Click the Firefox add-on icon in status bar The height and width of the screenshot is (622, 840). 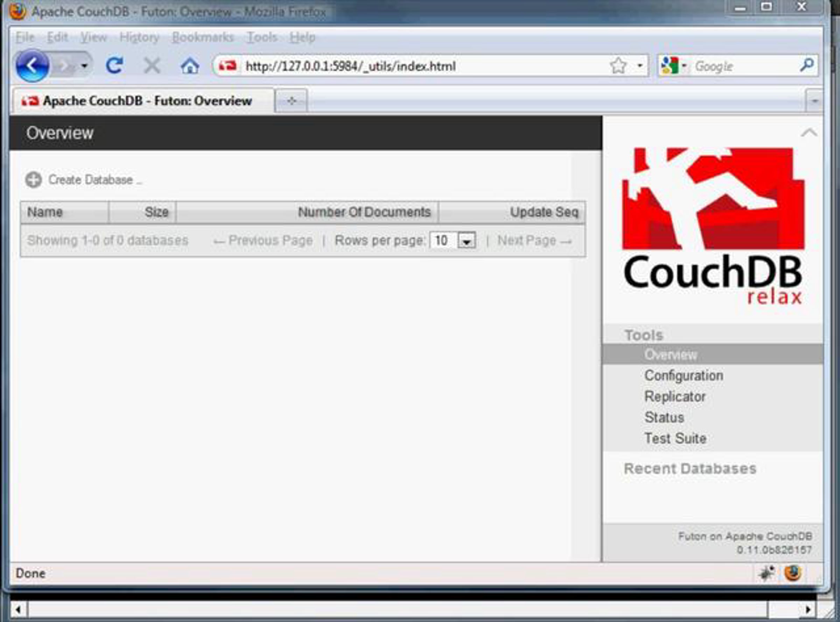coord(792,573)
